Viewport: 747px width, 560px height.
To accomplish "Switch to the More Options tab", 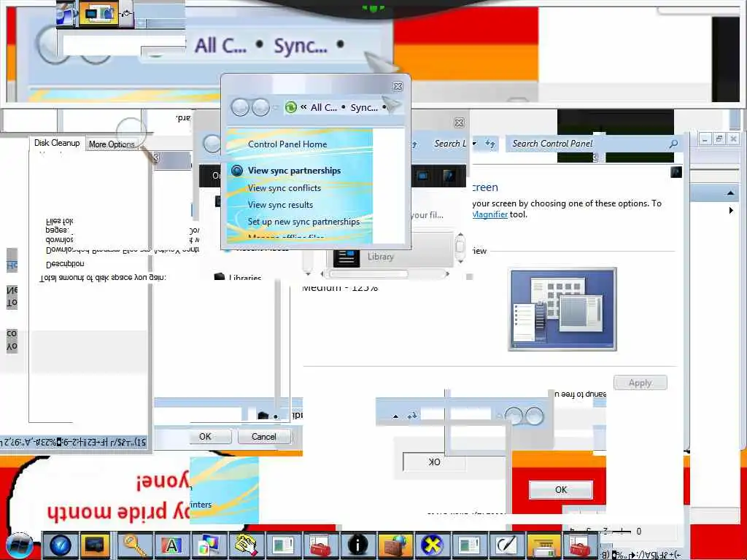I will click(112, 144).
